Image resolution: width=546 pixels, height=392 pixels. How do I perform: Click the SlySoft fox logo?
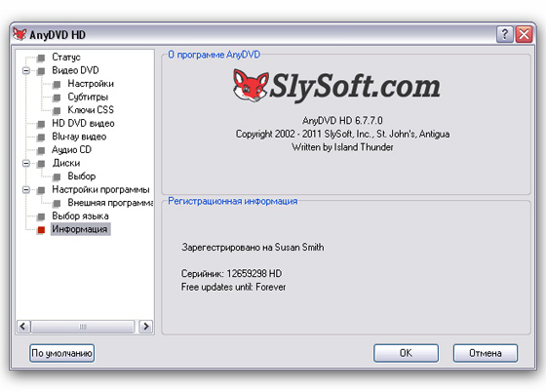coord(251,86)
